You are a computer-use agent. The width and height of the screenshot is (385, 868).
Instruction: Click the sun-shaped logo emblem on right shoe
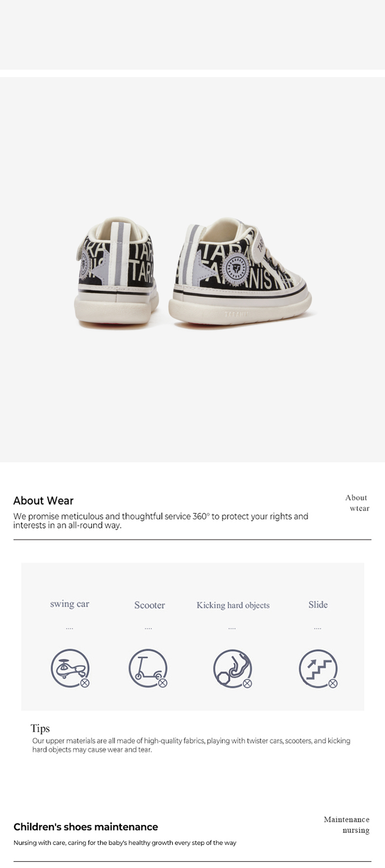tap(236, 267)
